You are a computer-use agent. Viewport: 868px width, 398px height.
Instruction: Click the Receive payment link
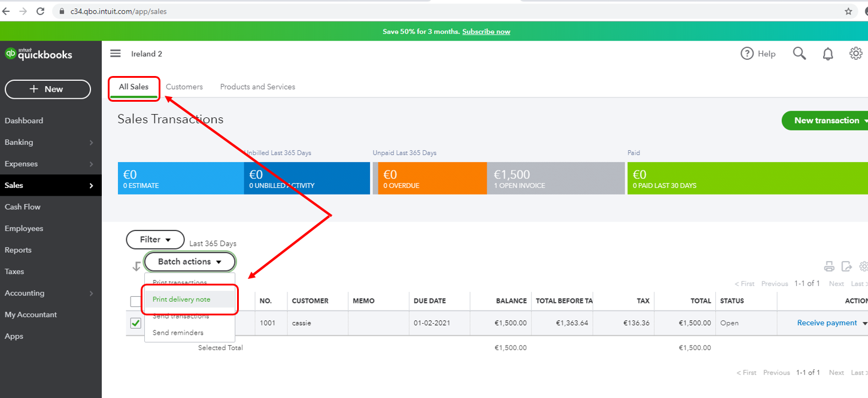(x=827, y=323)
